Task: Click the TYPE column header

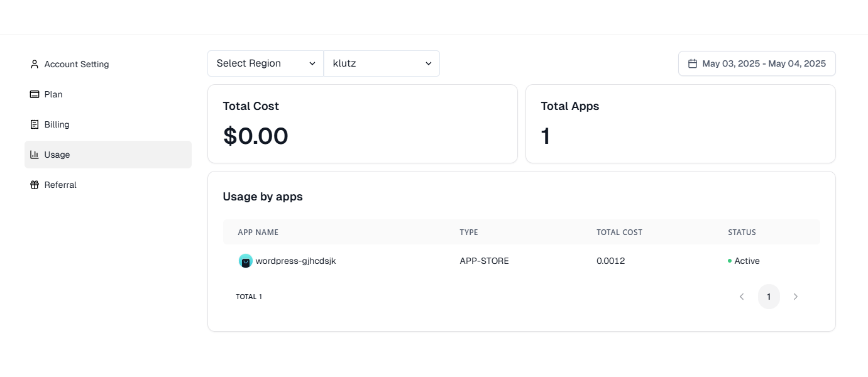Action: 469,232
